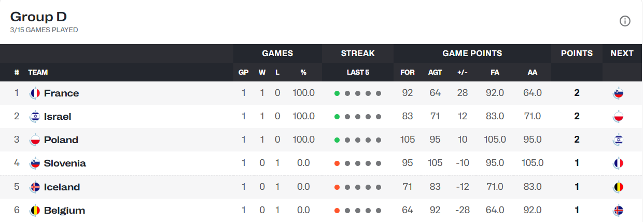The image size is (644, 222).
Task: Click Iceland's red loss streak dot
Action: 337,187
